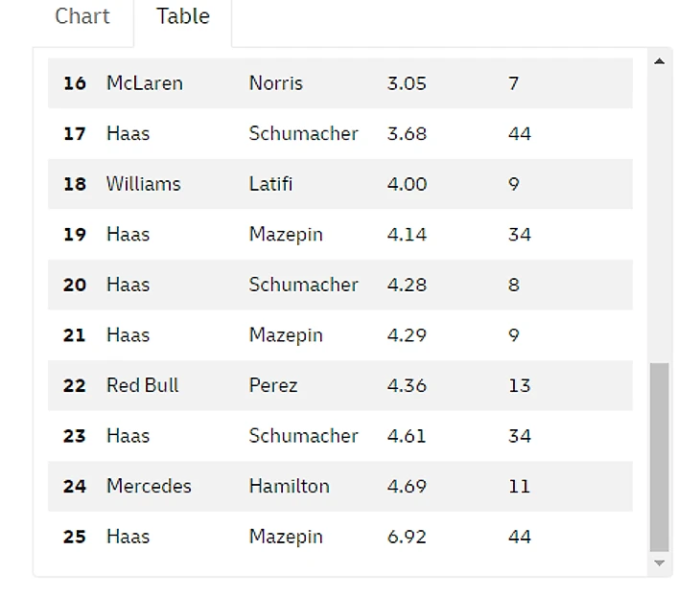
Task: Click Norris driver name in row 16
Action: tap(275, 83)
